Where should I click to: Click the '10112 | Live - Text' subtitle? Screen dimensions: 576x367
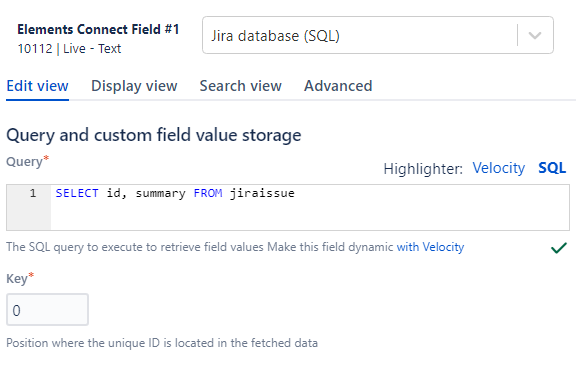click(69, 48)
